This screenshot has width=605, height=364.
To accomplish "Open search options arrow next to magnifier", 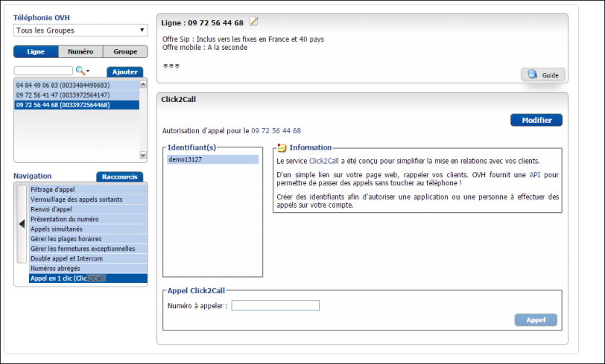I will point(88,71).
